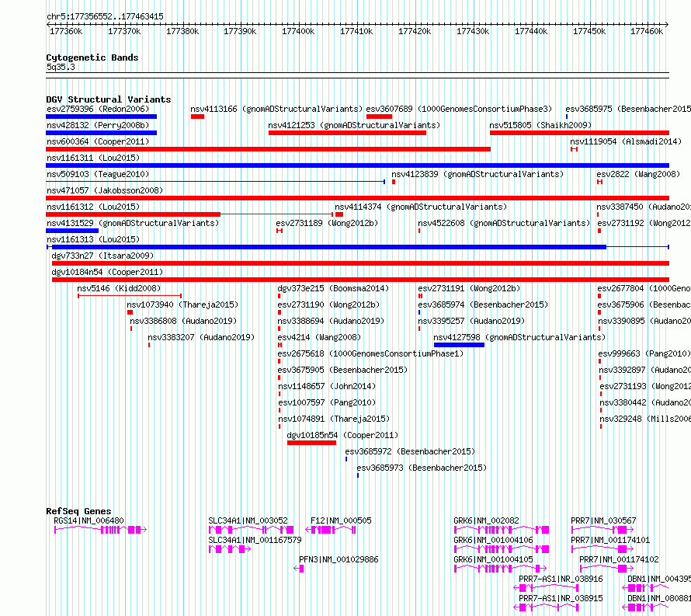
Task: Open nsv3386808 (Audano2019) entry
Action: 183,321
